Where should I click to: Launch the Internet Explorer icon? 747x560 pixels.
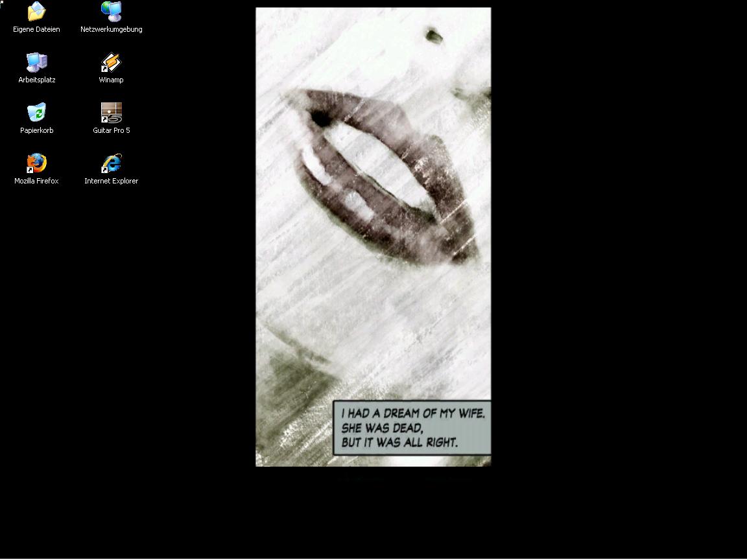(112, 163)
